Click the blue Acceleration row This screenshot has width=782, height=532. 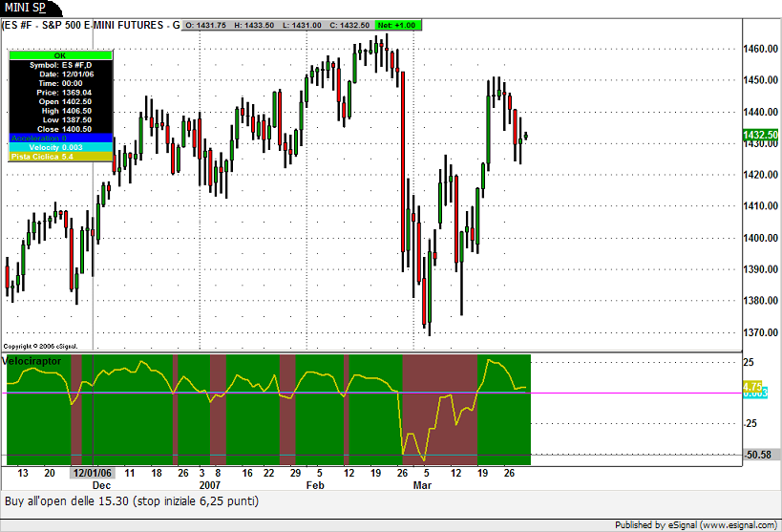60,138
